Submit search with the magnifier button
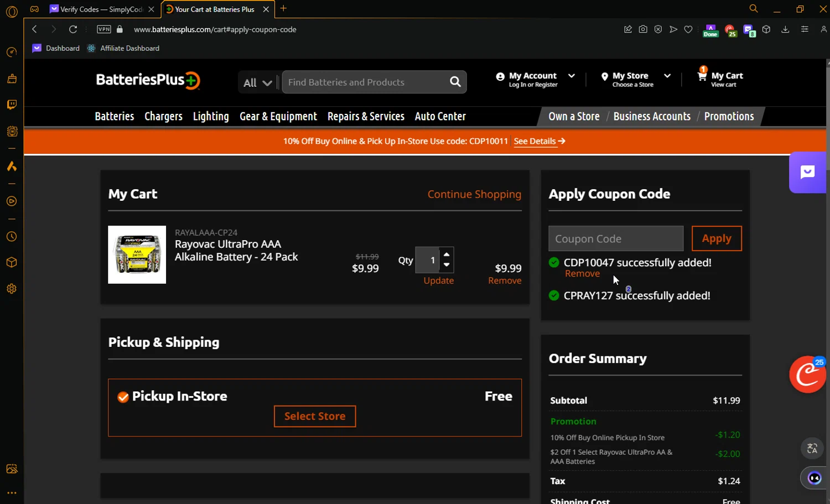Screen dimensions: 830x504 pyautogui.click(x=455, y=82)
